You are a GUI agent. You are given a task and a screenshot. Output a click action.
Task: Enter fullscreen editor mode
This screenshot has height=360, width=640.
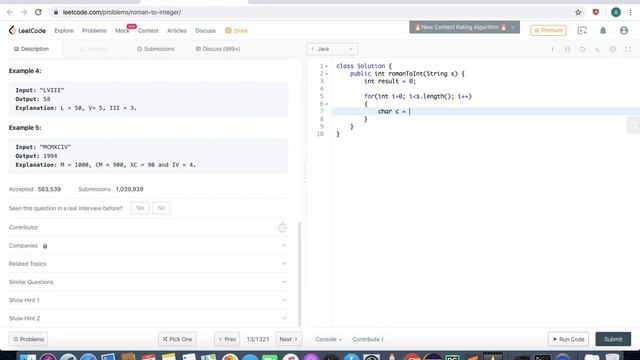pyautogui.click(x=628, y=49)
